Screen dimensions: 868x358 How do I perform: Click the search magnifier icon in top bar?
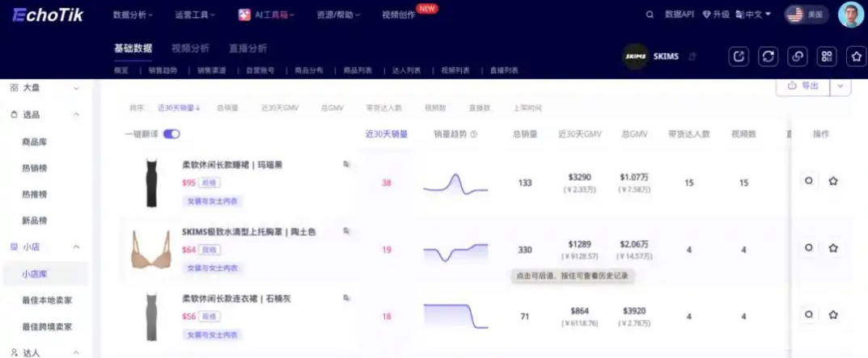tap(650, 15)
